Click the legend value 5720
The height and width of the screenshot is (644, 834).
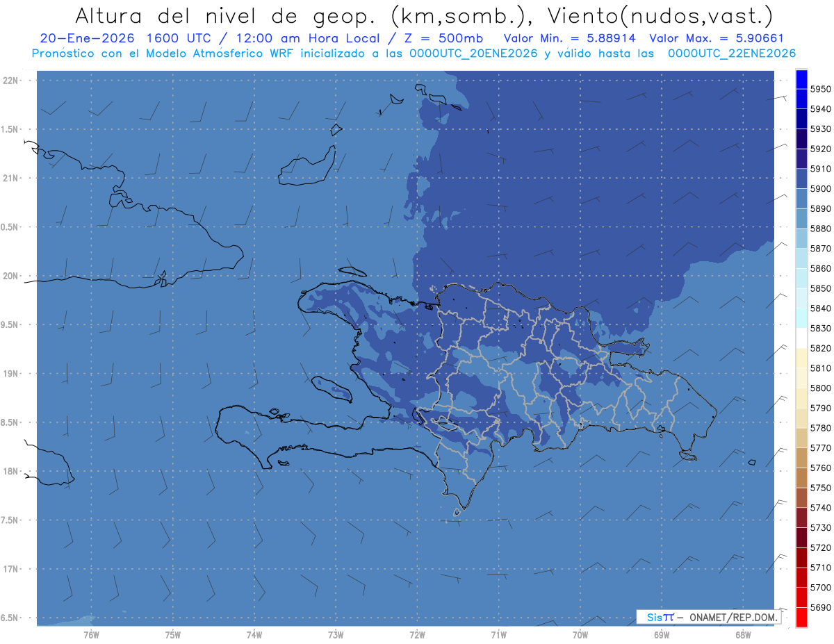pyautogui.click(x=820, y=547)
